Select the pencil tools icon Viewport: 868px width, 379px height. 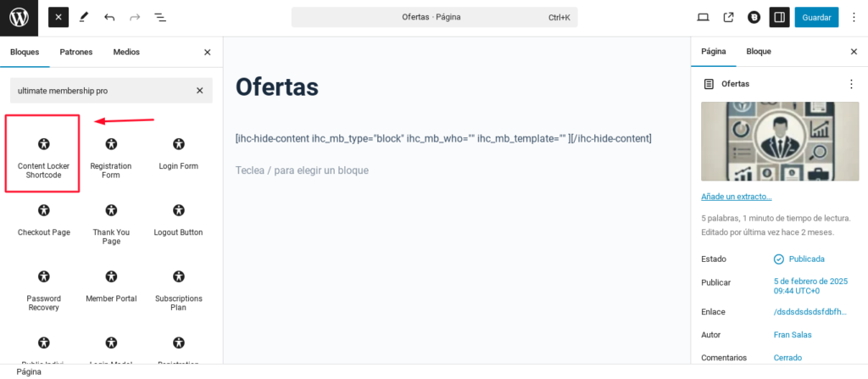(84, 18)
